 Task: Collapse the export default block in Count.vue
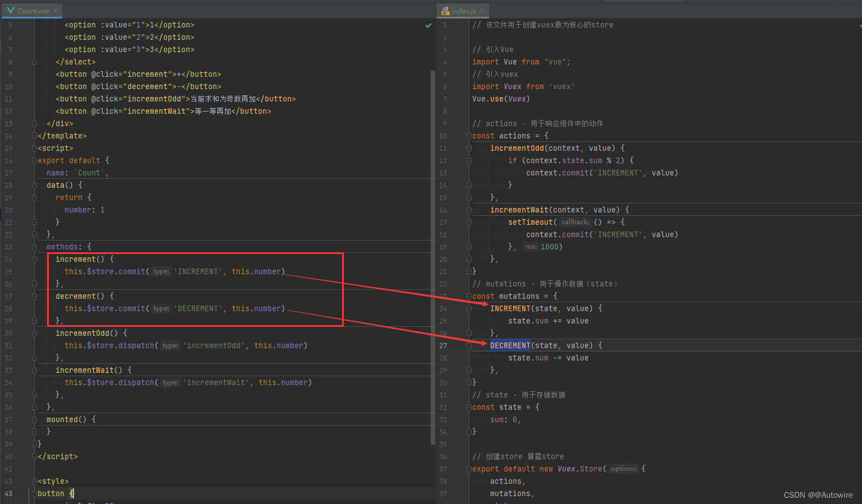tap(35, 160)
